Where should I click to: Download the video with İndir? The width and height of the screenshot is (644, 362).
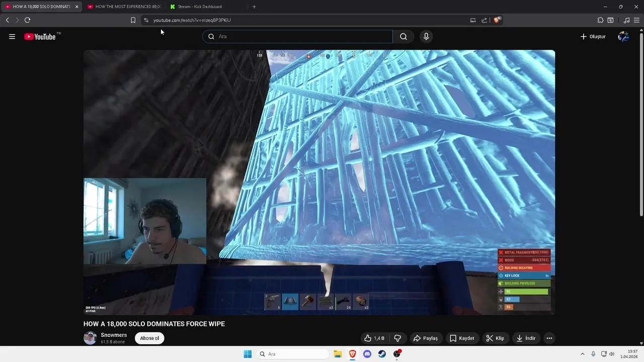526,338
